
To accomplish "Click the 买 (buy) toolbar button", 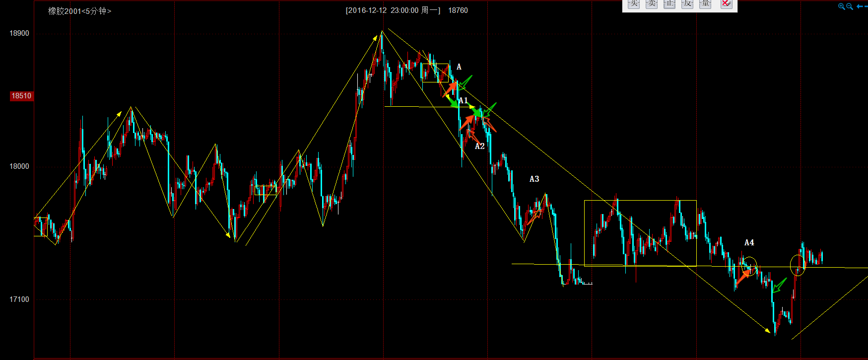I will (634, 4).
